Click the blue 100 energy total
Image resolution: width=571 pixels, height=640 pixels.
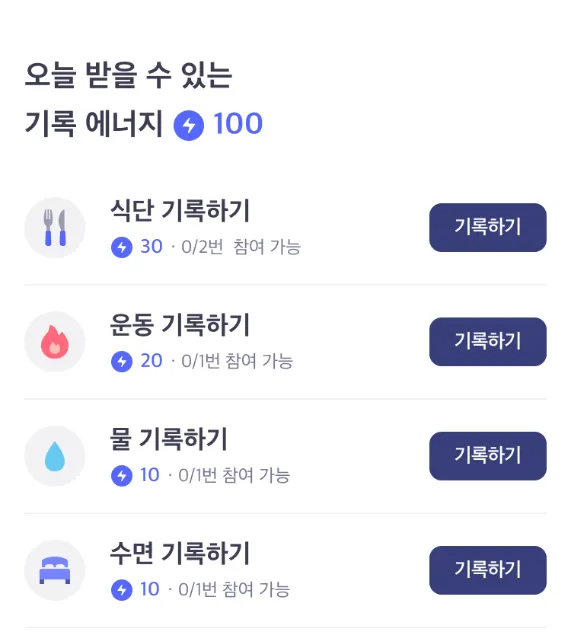tap(238, 123)
